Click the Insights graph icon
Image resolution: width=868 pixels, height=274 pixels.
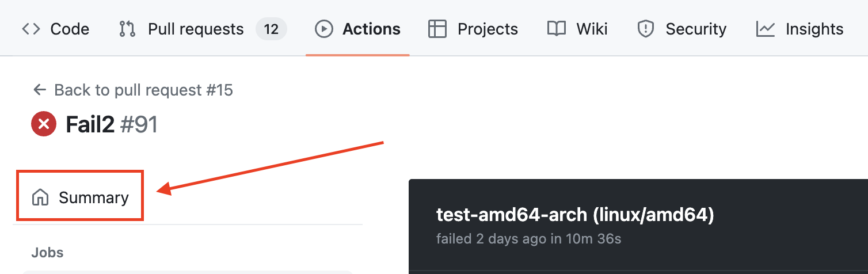tap(766, 29)
